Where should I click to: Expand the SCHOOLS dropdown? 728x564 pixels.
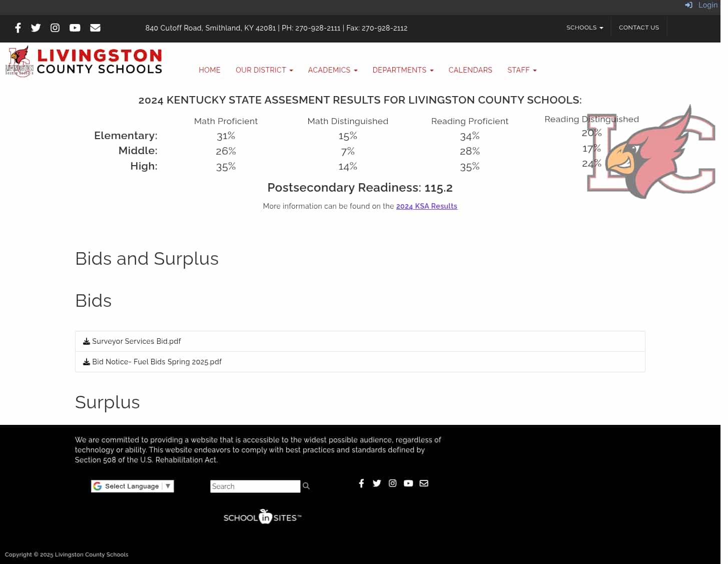tap(584, 28)
